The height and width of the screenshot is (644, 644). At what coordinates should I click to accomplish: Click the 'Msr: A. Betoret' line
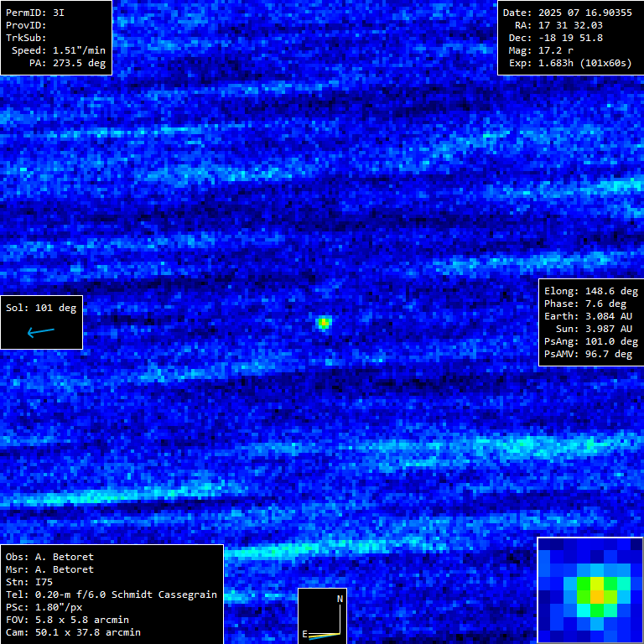click(49, 569)
